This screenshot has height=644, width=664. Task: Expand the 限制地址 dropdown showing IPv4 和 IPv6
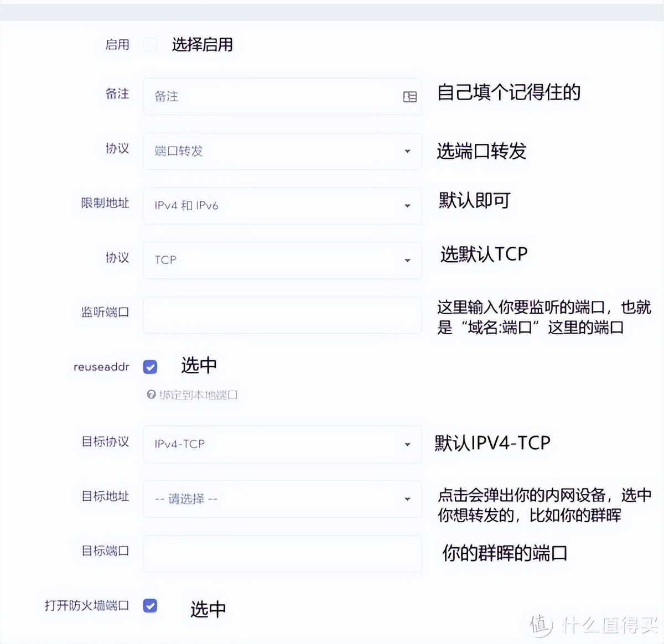pos(282,205)
